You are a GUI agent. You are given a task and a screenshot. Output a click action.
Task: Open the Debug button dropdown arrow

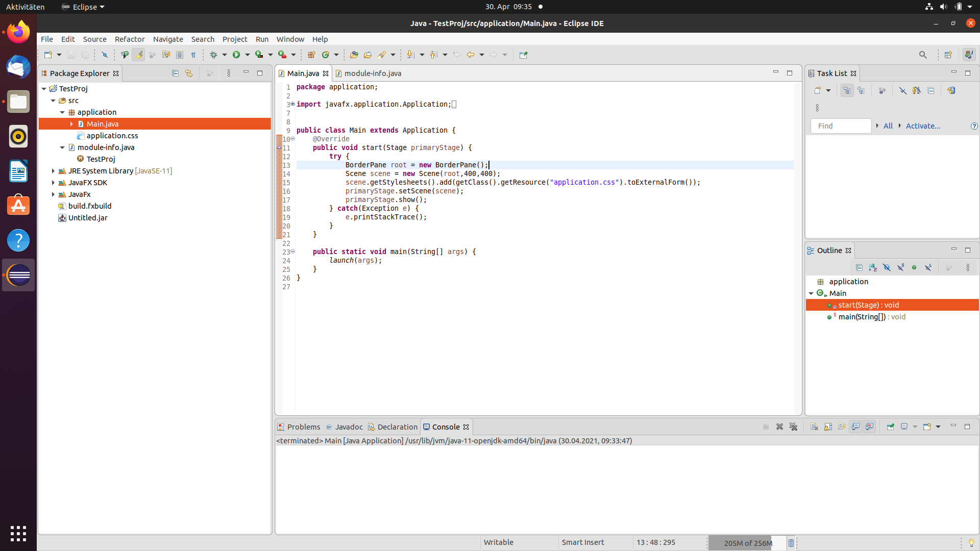click(224, 55)
